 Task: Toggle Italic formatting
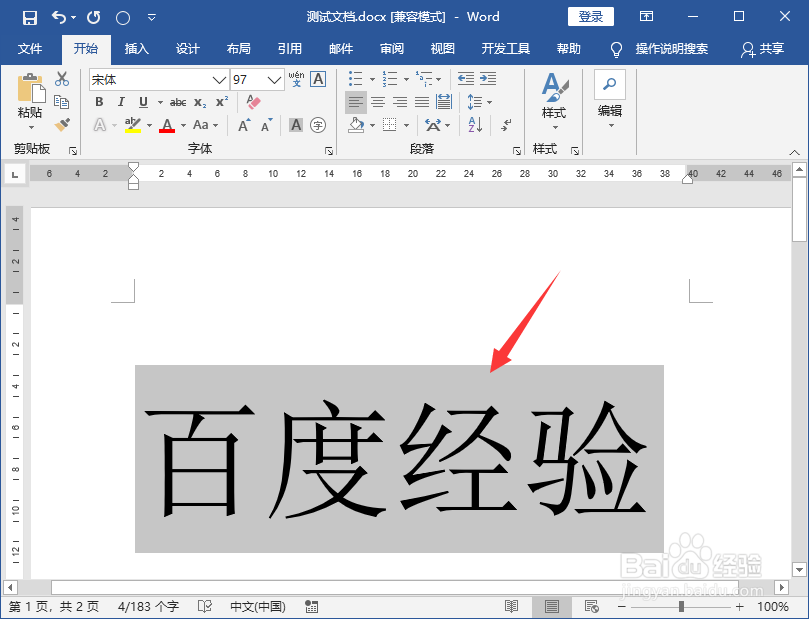point(121,102)
